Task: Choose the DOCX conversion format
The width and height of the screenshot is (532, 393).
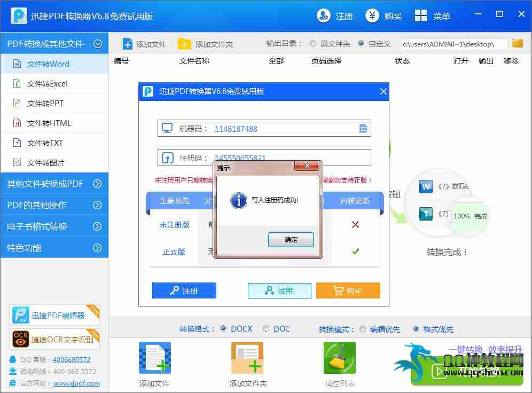Action: pos(223,328)
